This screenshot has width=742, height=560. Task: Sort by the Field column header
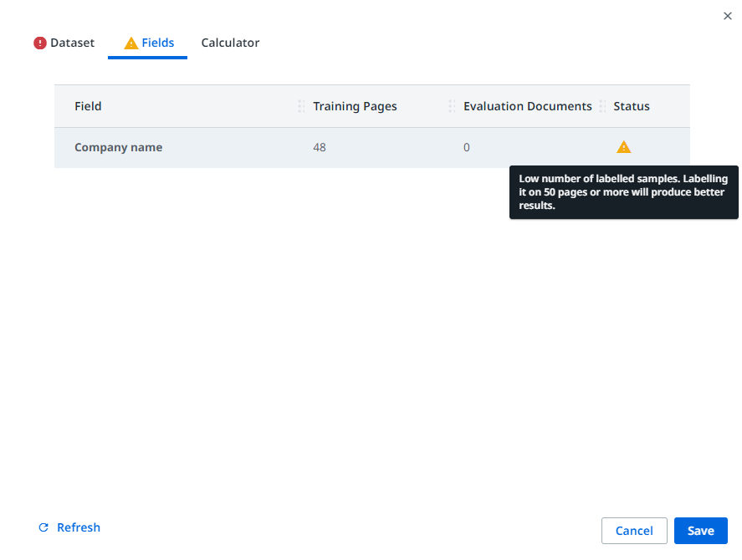[88, 106]
